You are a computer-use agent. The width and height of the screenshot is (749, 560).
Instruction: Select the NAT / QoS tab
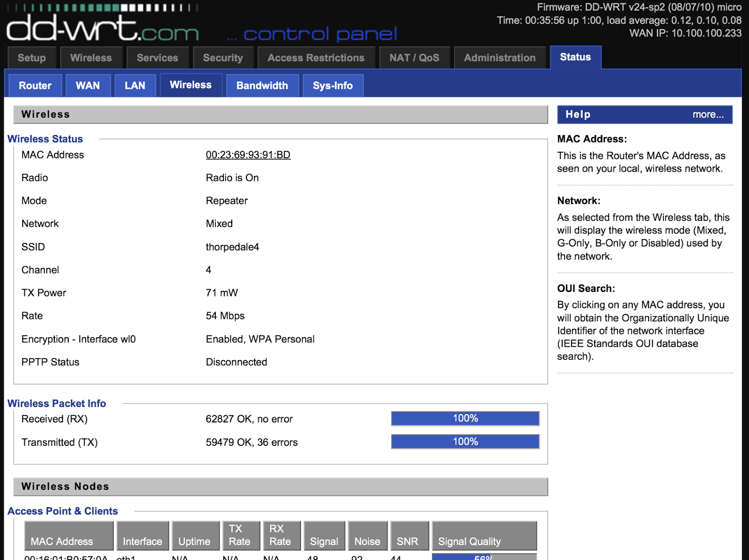pyautogui.click(x=414, y=58)
